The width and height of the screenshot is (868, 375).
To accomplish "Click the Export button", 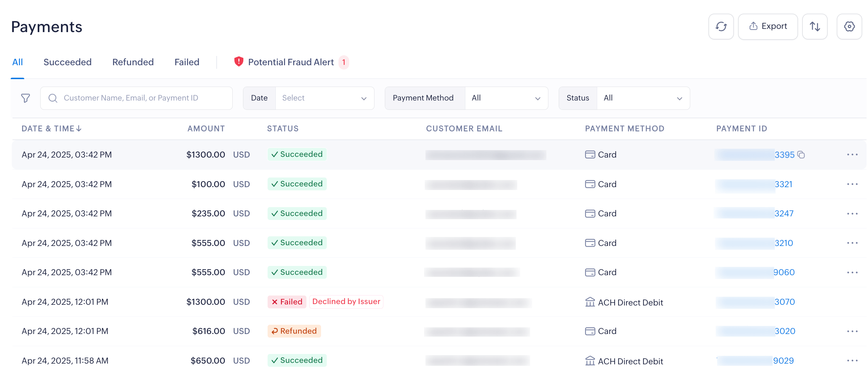I will [x=768, y=26].
